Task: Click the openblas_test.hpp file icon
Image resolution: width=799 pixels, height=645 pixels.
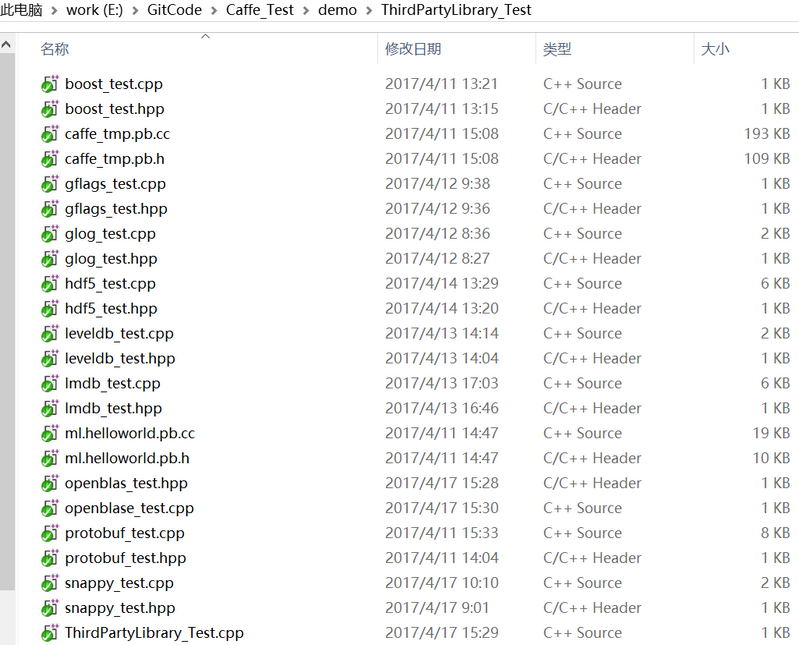Action: coord(49,483)
